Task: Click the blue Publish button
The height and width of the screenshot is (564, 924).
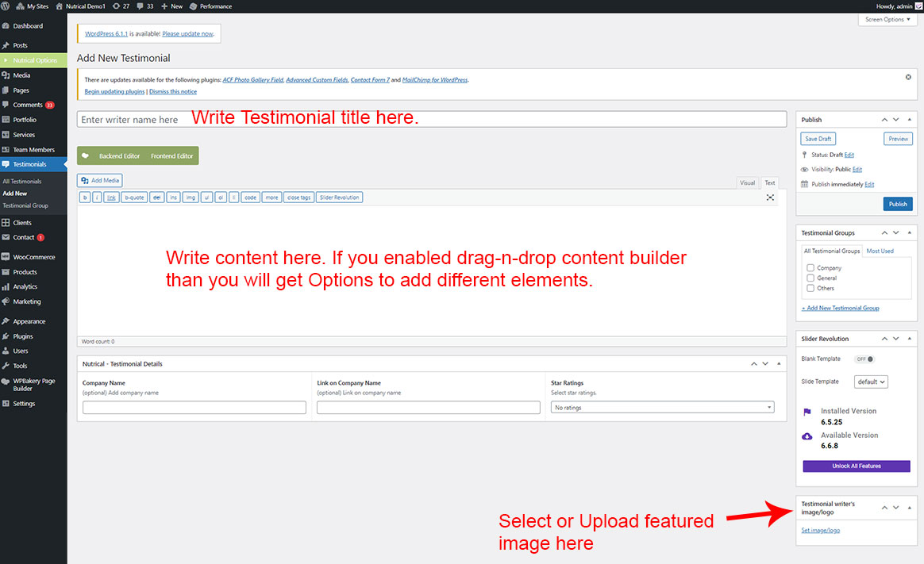Action: coord(897,204)
